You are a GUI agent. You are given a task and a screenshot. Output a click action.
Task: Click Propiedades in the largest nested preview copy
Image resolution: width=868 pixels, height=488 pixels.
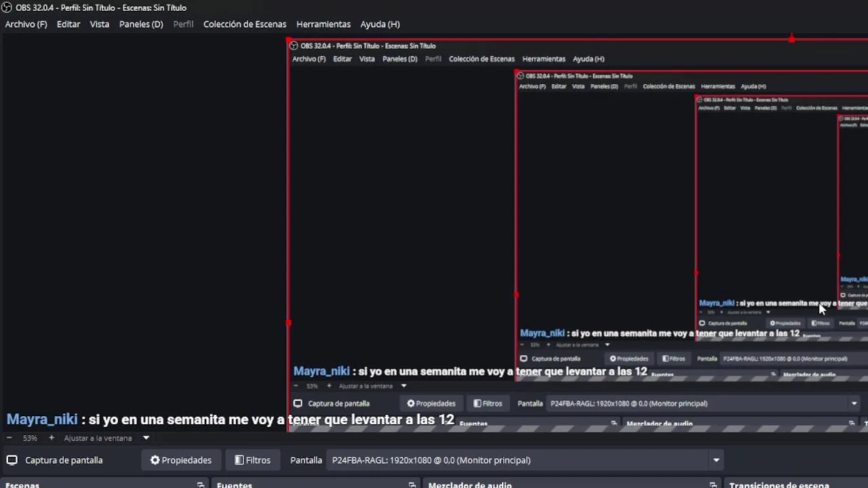431,403
